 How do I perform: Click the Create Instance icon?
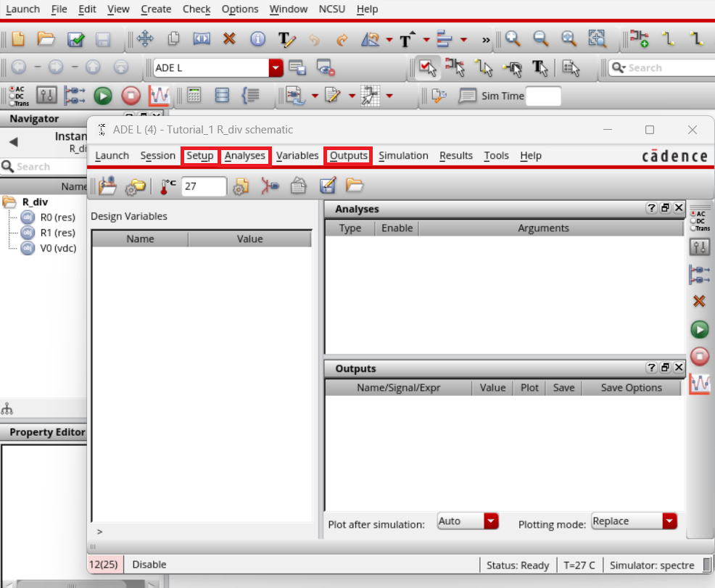(x=640, y=38)
